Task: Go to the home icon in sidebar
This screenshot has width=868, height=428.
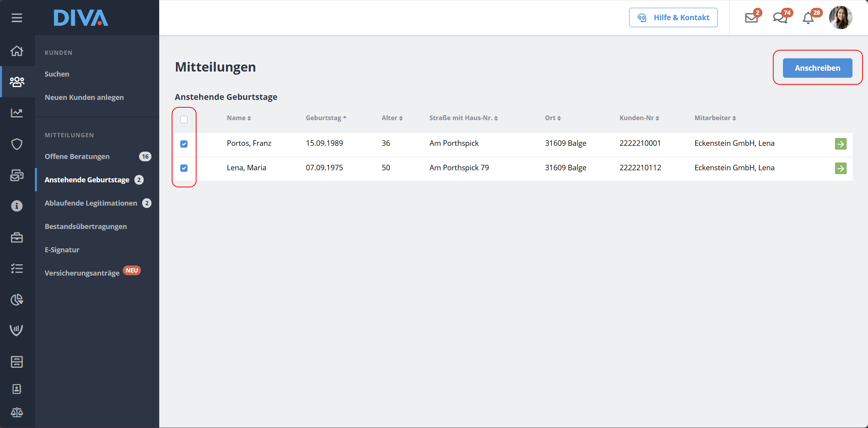Action: pos(17,51)
